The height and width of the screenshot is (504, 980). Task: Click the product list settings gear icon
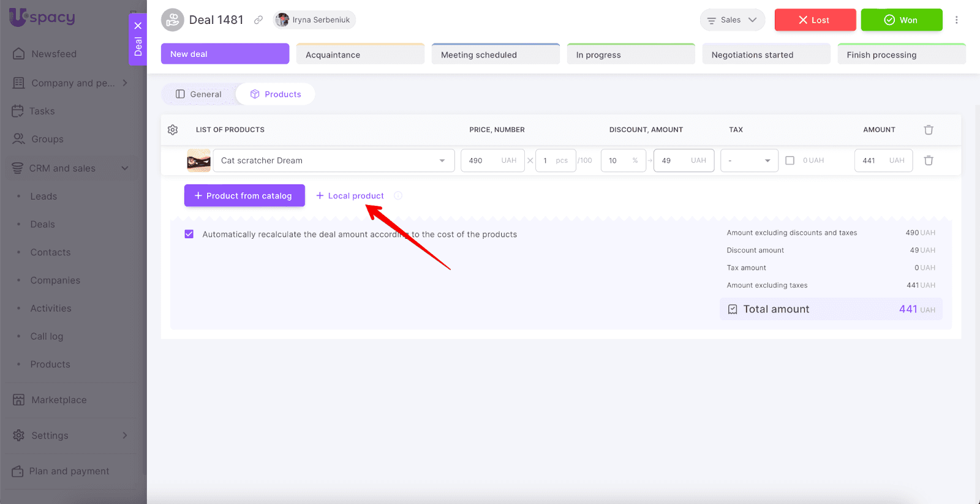pos(173,130)
